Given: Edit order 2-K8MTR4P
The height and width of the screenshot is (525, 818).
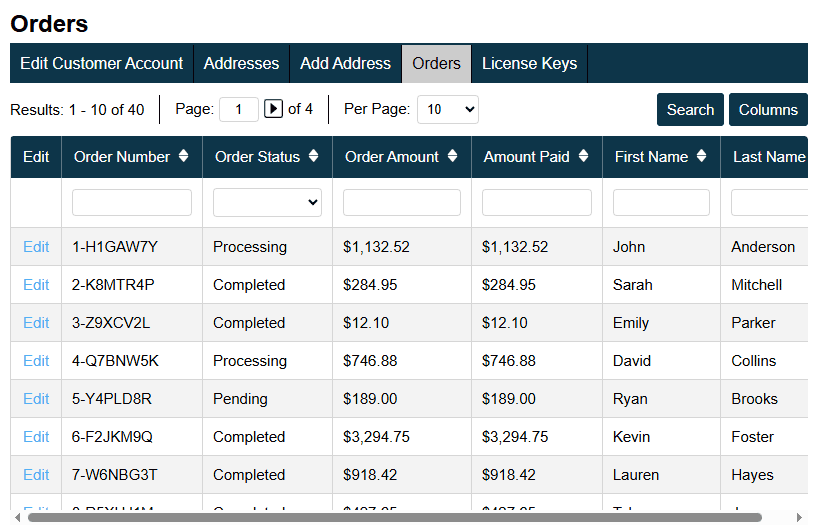Looking at the screenshot, I should pos(36,285).
